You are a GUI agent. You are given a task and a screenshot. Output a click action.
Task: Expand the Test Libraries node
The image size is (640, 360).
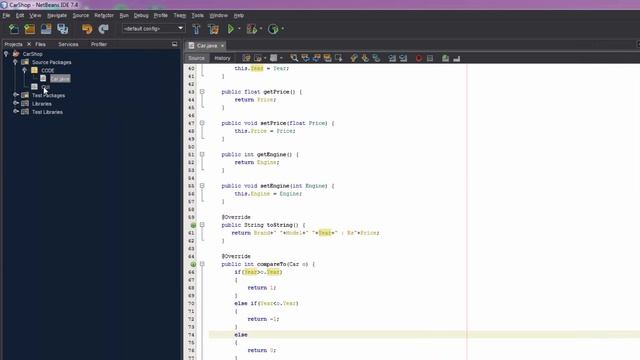[16, 111]
